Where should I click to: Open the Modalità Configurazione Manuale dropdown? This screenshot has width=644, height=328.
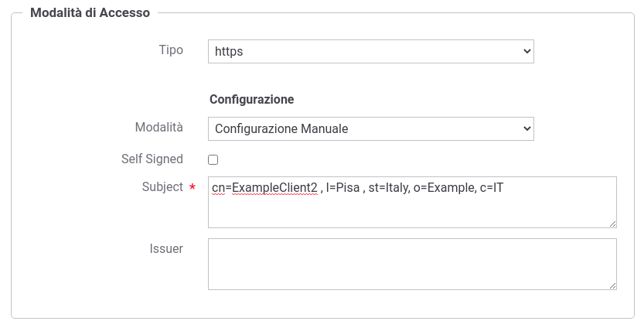click(x=371, y=128)
